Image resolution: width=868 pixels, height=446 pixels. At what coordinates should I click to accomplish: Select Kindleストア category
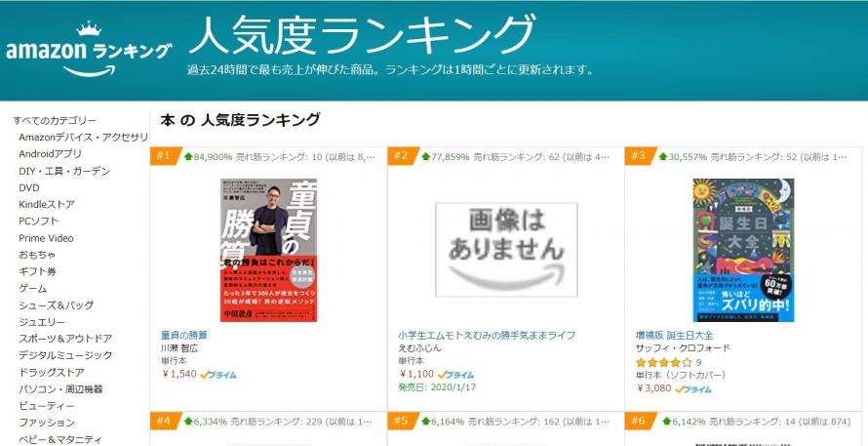pyautogui.click(x=47, y=204)
